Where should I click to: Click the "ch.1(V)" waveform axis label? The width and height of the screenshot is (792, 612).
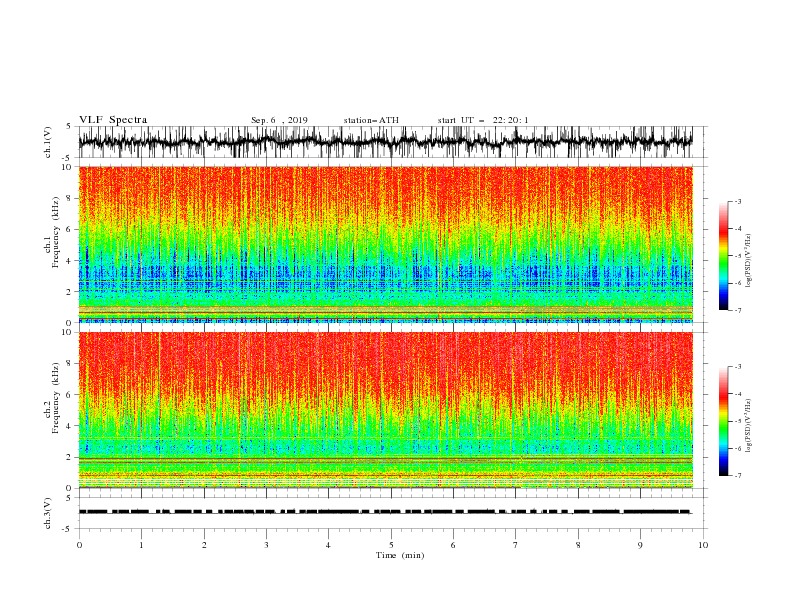coord(48,142)
